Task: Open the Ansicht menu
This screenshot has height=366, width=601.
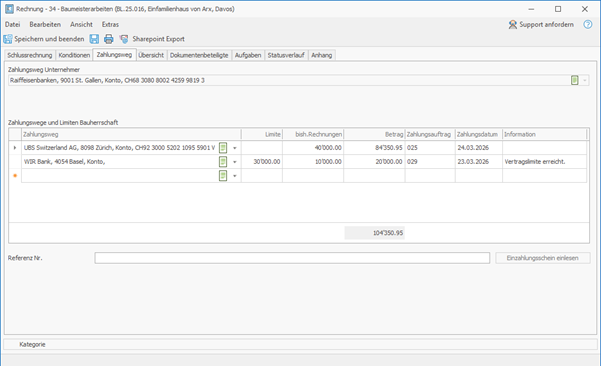Action: tap(81, 25)
